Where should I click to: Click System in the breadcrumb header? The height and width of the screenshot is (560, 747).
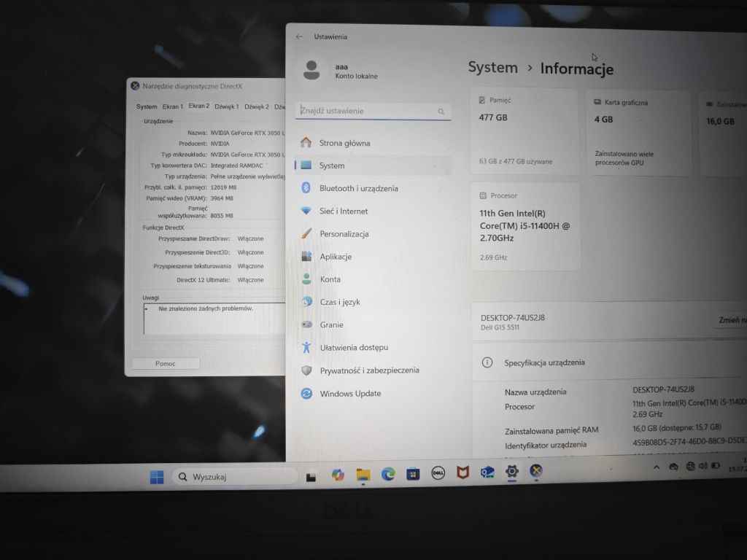click(492, 68)
